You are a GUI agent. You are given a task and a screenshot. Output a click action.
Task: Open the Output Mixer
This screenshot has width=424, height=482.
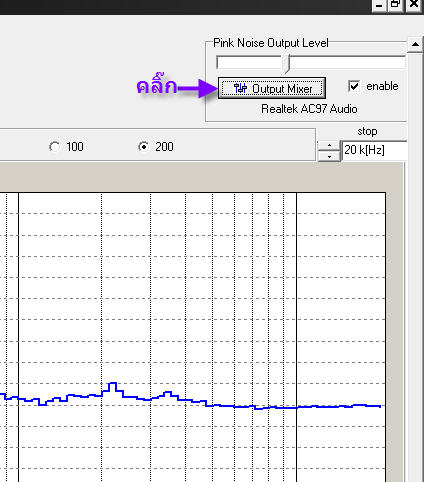pos(272,88)
